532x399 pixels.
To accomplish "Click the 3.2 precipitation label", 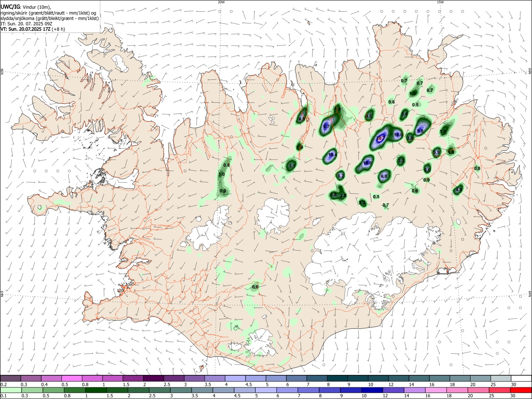I will [x=401, y=160].
